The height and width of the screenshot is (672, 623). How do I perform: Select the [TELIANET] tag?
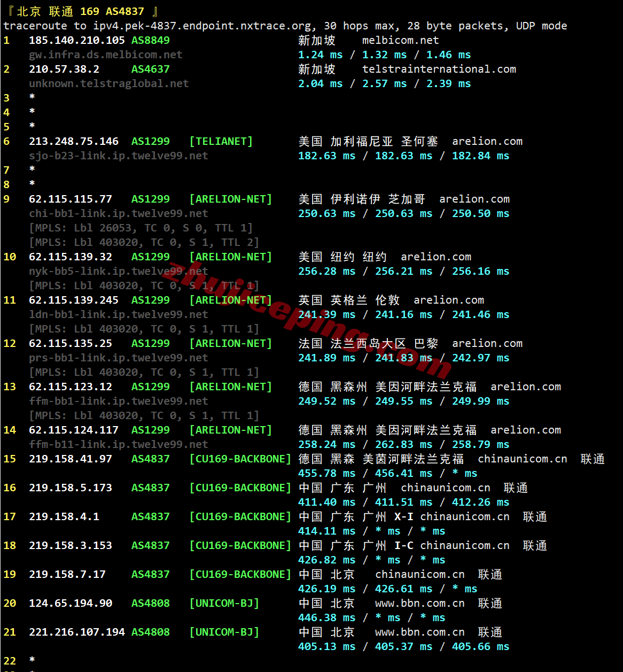coord(221,141)
